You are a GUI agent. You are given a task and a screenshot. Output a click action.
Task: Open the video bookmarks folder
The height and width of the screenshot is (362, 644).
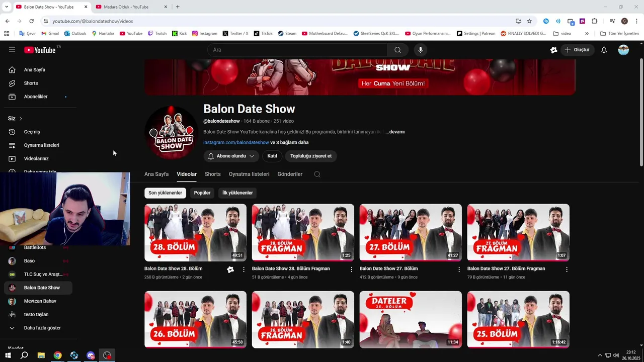click(x=562, y=34)
